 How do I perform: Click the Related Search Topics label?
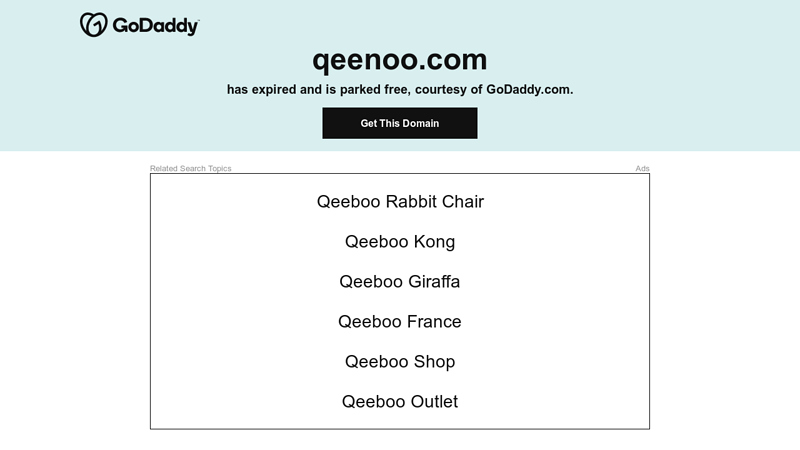click(190, 168)
